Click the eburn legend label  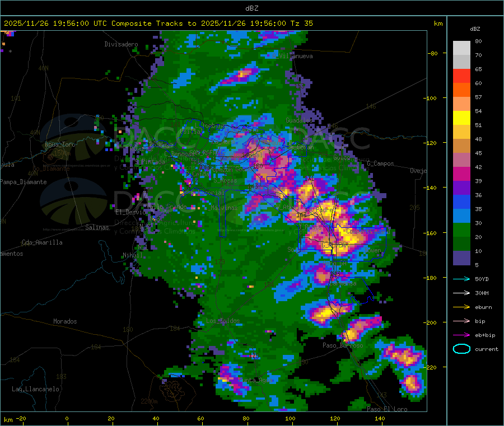(x=483, y=307)
